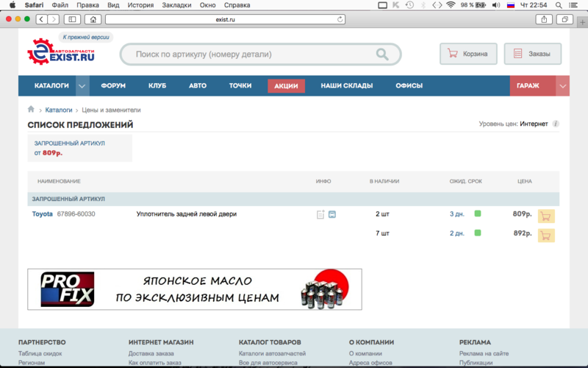Image resolution: width=588 pixels, height=368 pixels.
Task: Open Spotlight search in menu bar
Action: pyautogui.click(x=559, y=5)
